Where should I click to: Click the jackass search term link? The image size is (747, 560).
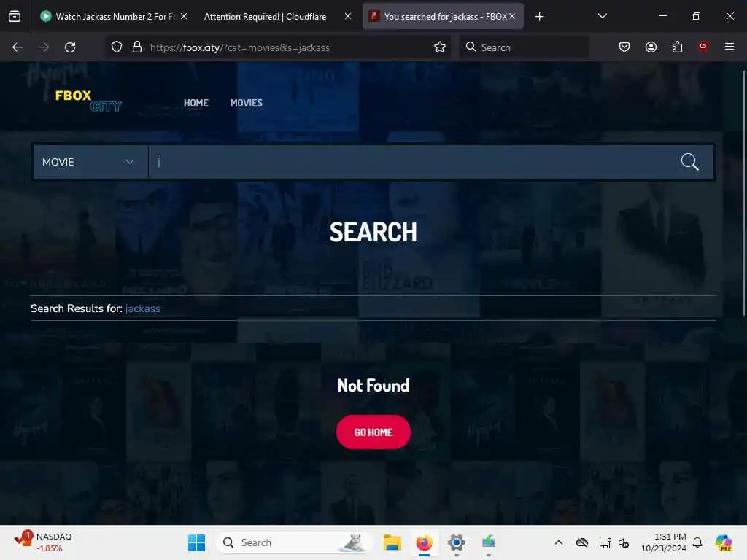pyautogui.click(x=142, y=308)
